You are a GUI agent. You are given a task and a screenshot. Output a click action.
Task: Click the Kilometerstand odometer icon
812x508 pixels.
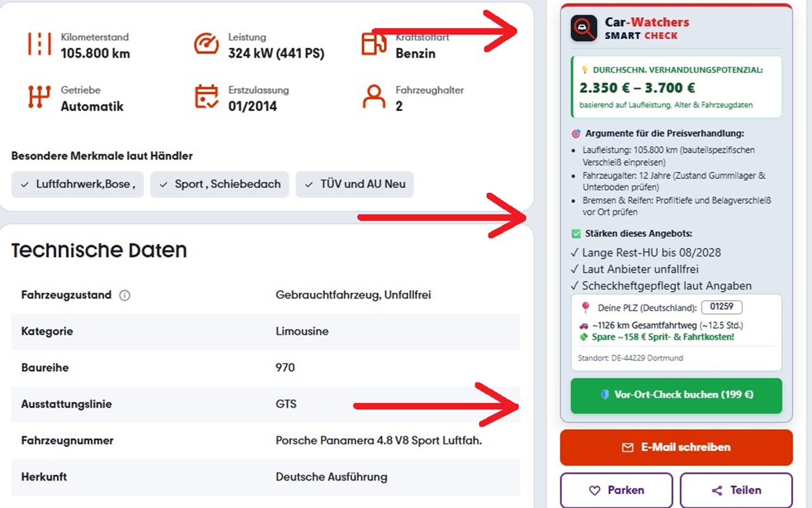[39, 44]
